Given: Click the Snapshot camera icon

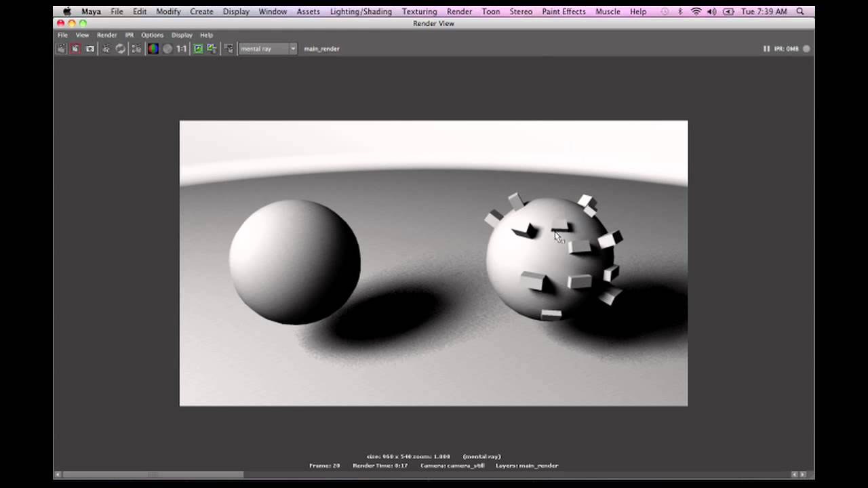Looking at the screenshot, I should (x=90, y=49).
